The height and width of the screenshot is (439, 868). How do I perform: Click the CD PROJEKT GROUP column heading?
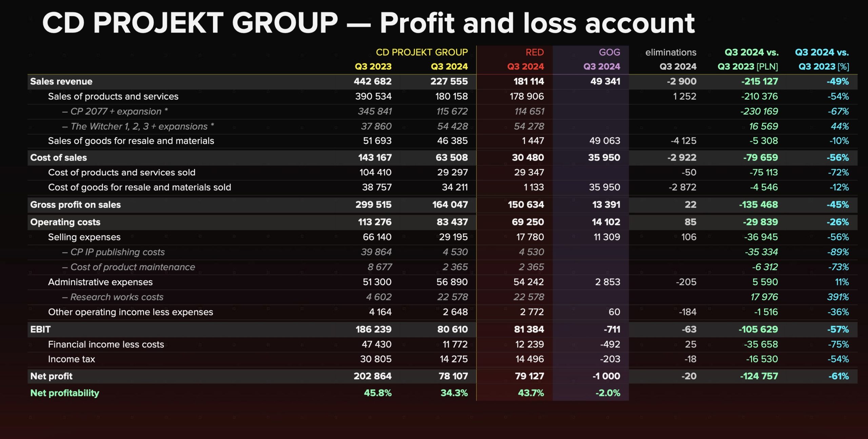tap(421, 52)
